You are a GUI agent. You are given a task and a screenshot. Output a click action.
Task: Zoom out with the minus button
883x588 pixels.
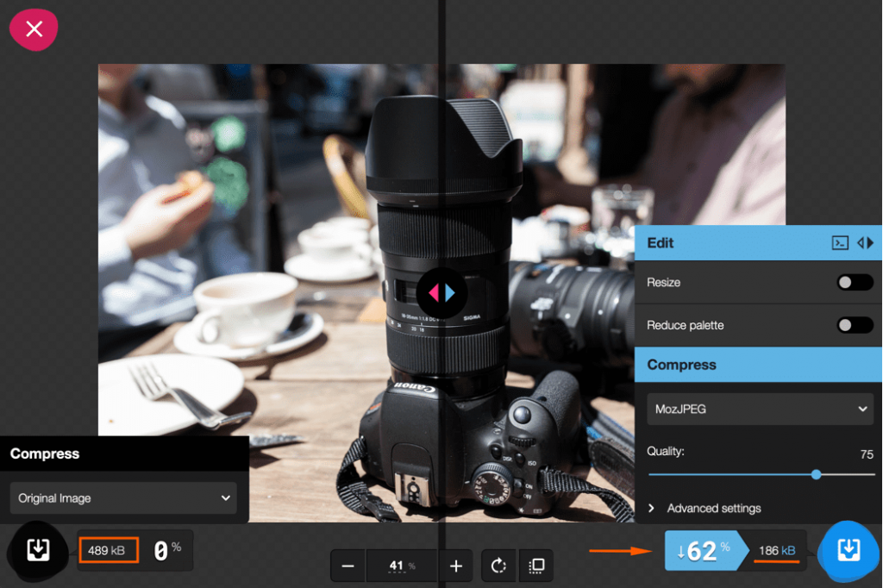pos(348,566)
